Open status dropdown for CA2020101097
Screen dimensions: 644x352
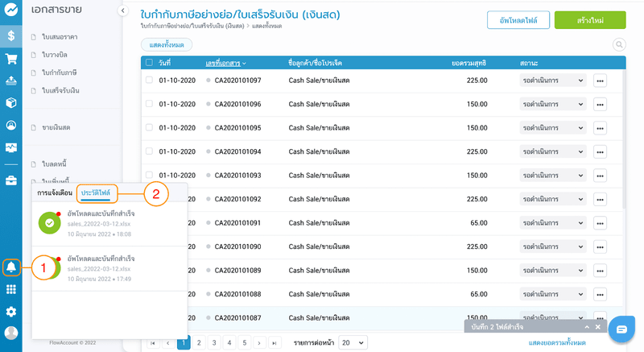coord(553,81)
